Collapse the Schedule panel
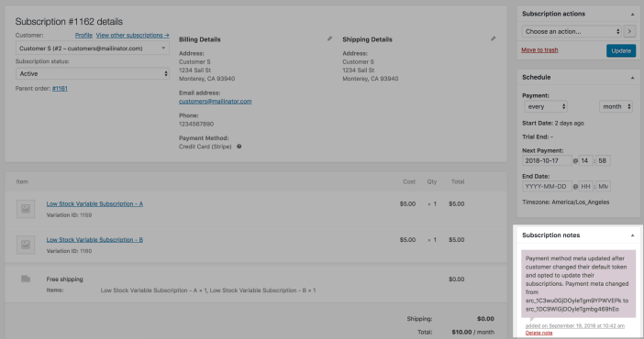This screenshot has width=644, height=339. pos(632,78)
